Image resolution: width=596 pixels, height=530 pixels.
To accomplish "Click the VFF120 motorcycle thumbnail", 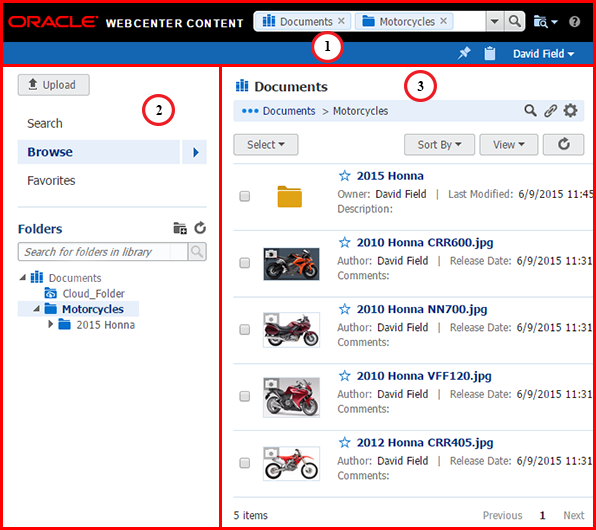I will 292,397.
